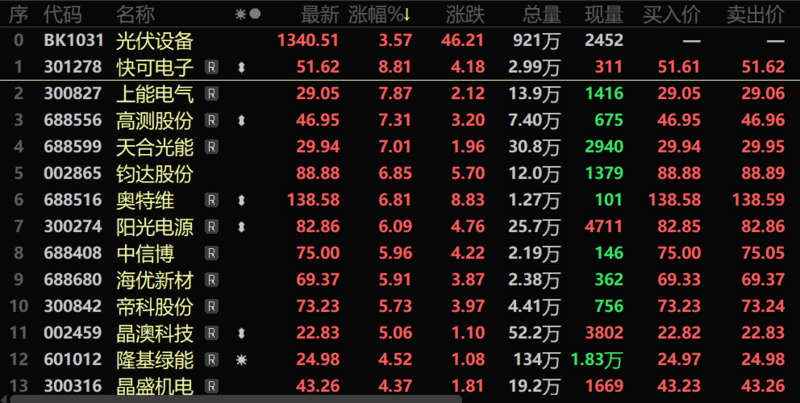The height and width of the screenshot is (403, 800).
Task: Click the R badge beside 奥特维
Action: click(x=212, y=199)
